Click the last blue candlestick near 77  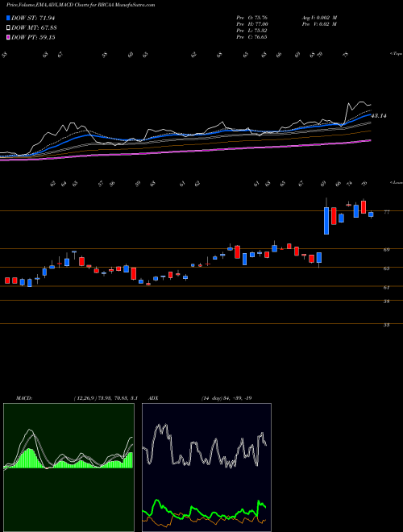coord(371,214)
